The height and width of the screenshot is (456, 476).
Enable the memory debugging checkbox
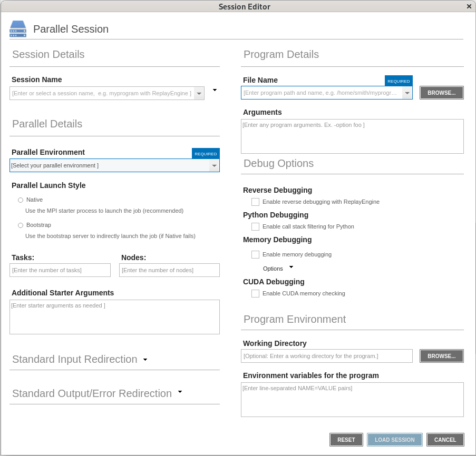(256, 254)
